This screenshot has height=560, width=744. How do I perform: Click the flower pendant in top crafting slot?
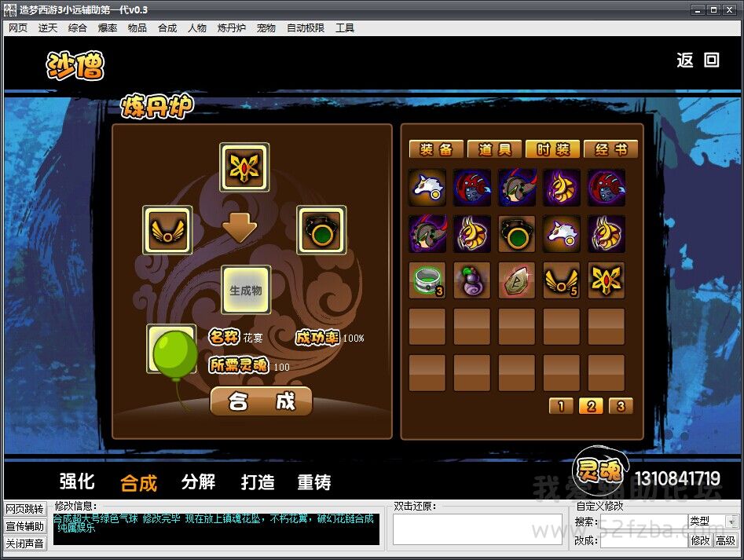pos(244,167)
